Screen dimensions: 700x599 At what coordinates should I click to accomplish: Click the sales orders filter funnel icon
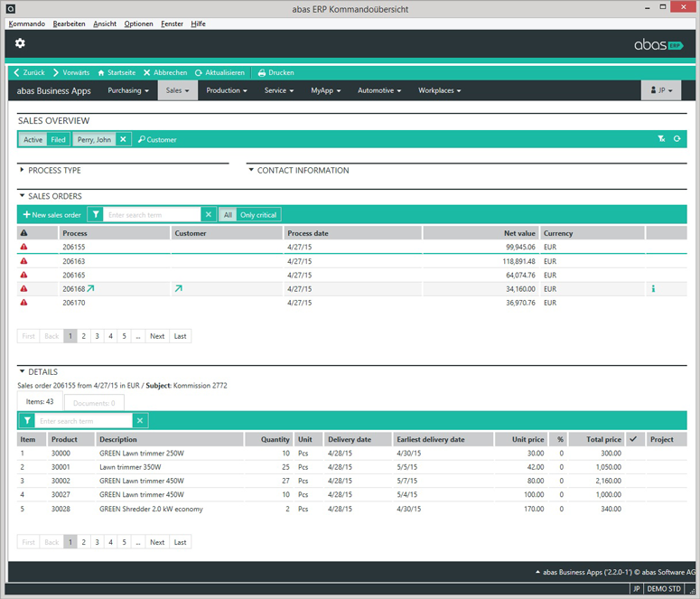point(96,214)
